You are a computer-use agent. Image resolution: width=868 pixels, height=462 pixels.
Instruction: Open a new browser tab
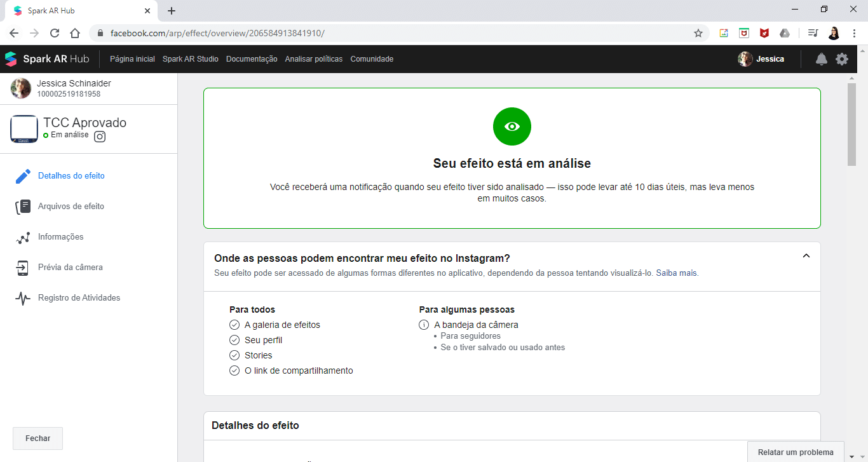172,11
